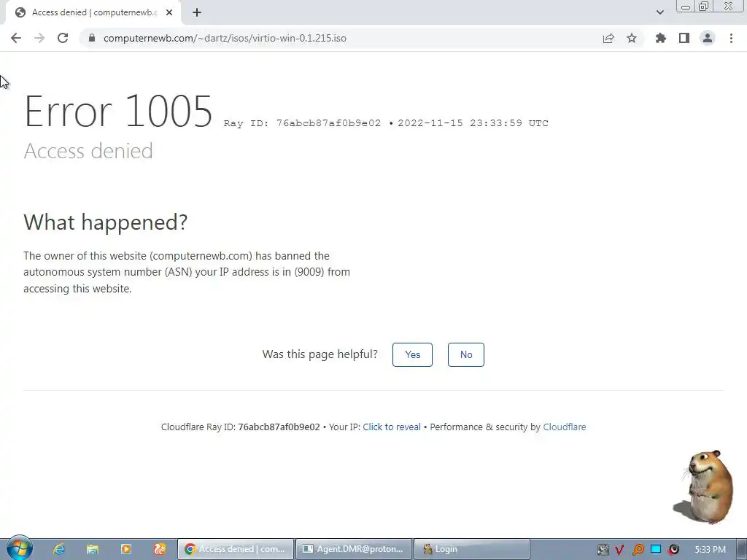Click the first system tray icon

coord(603,550)
